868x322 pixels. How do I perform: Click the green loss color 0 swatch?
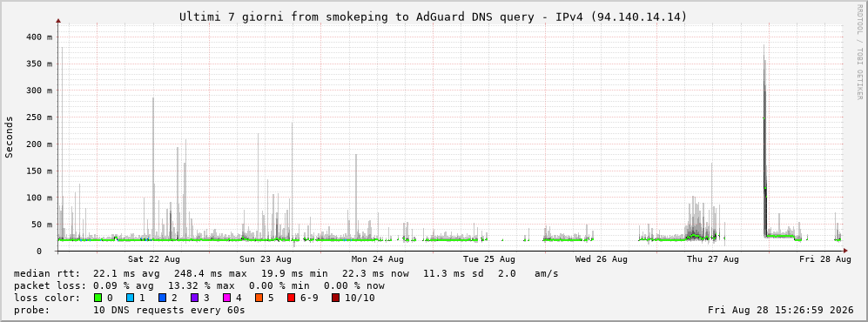[98, 299]
